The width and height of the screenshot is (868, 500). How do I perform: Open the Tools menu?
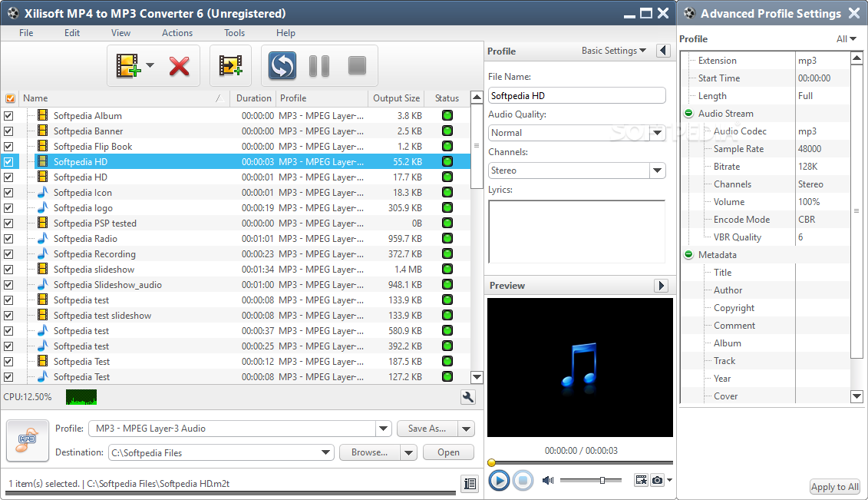[234, 33]
